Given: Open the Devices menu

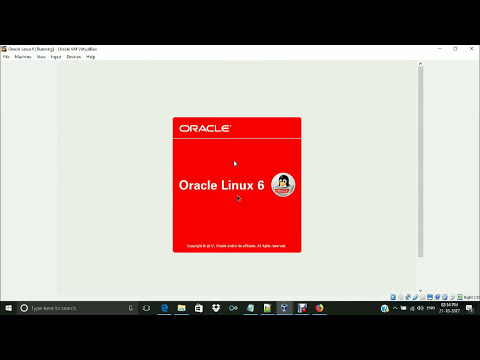Looking at the screenshot, I should pos(74,57).
